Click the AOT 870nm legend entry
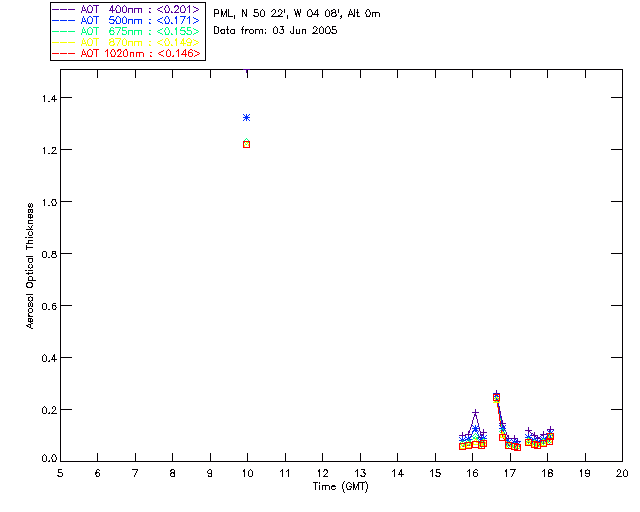 [x=126, y=42]
